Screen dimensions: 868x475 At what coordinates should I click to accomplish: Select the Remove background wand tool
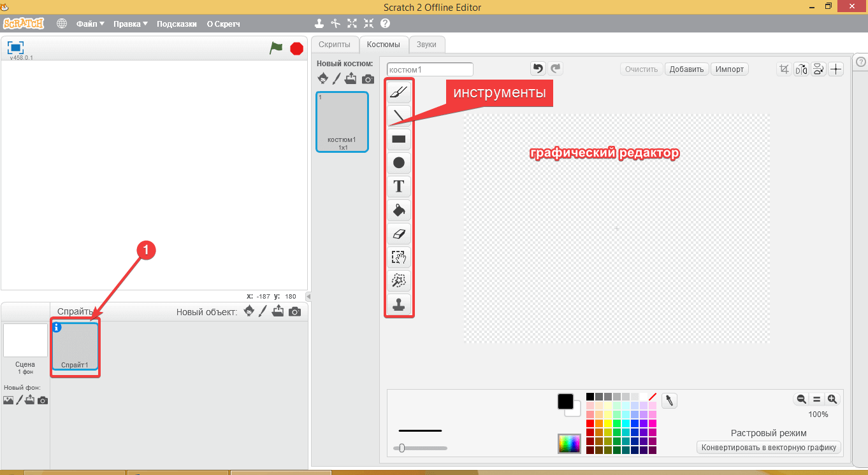(x=399, y=281)
